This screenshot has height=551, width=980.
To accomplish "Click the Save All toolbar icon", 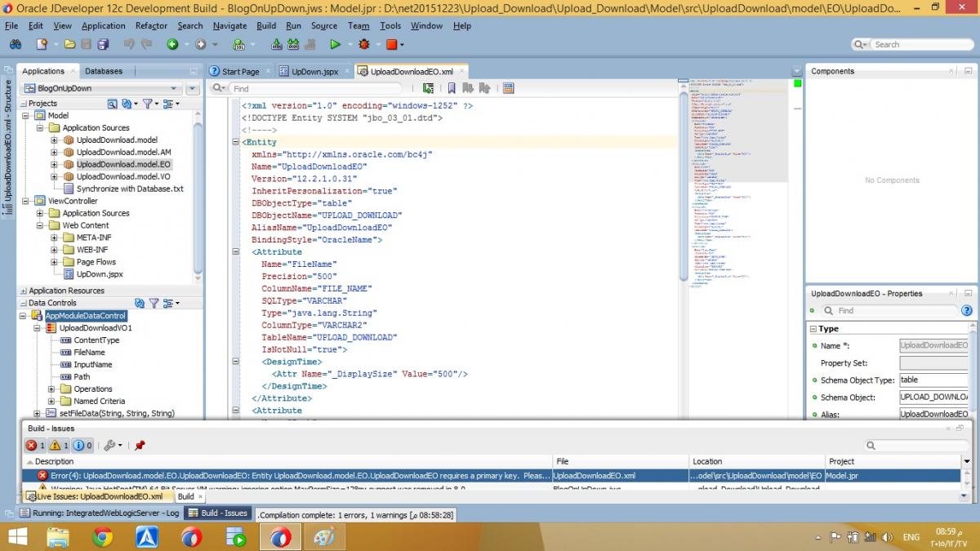I will [x=105, y=45].
